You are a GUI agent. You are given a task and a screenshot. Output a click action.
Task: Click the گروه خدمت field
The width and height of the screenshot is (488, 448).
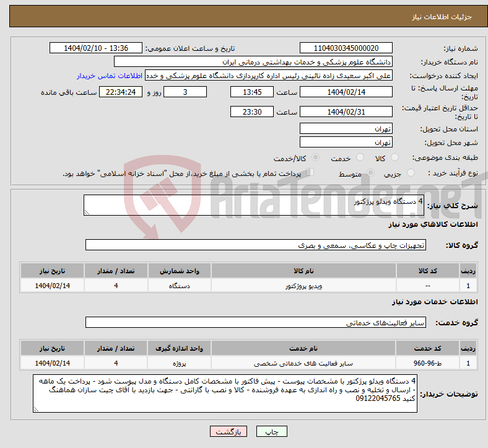click(x=256, y=322)
